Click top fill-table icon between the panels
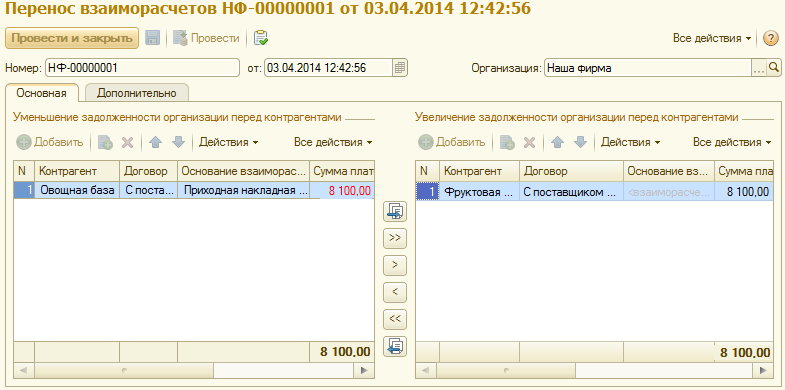785x390 pixels. [395, 212]
